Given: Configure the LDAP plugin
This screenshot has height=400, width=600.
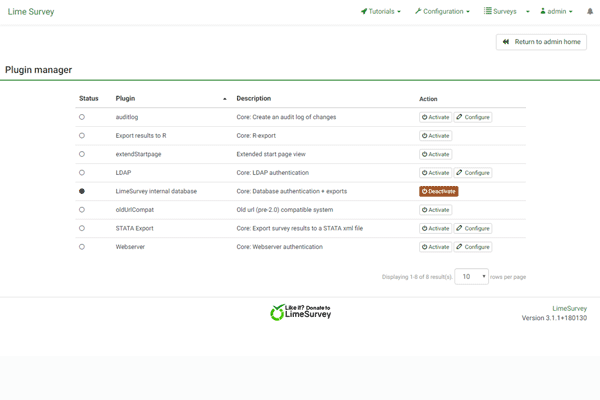Looking at the screenshot, I should pyautogui.click(x=473, y=173).
